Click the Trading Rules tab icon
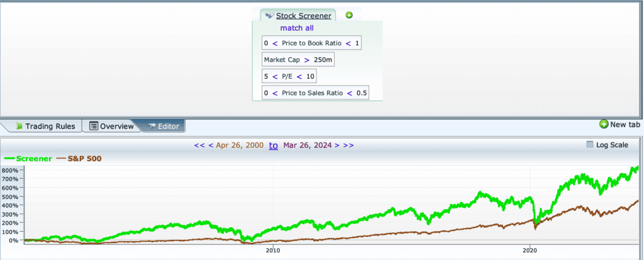Image resolution: width=644 pixels, height=260 pixels. [19, 127]
